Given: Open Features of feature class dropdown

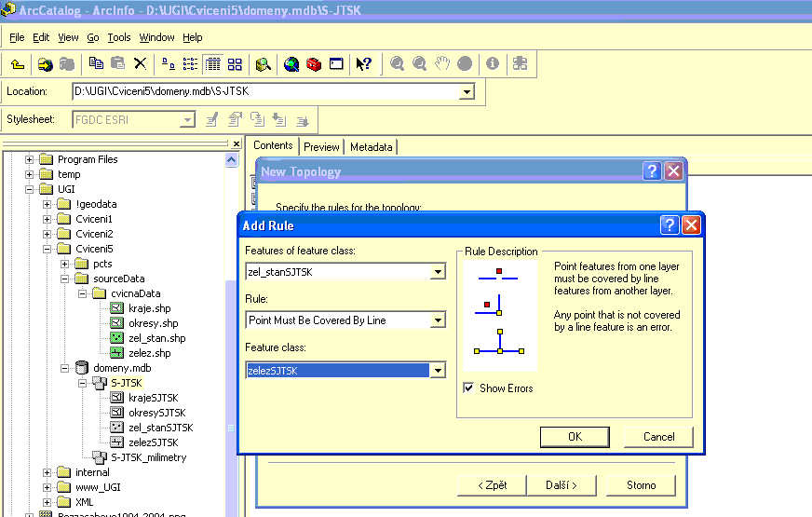Looking at the screenshot, I should pos(438,271).
